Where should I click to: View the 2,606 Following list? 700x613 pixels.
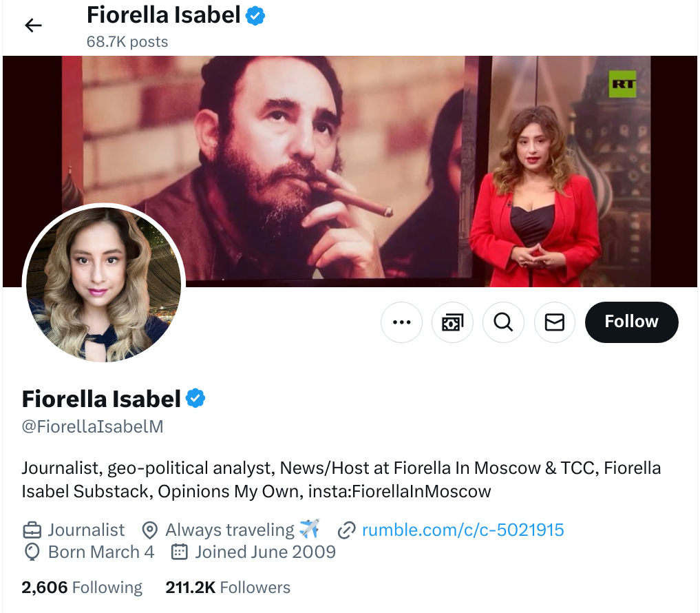82,588
